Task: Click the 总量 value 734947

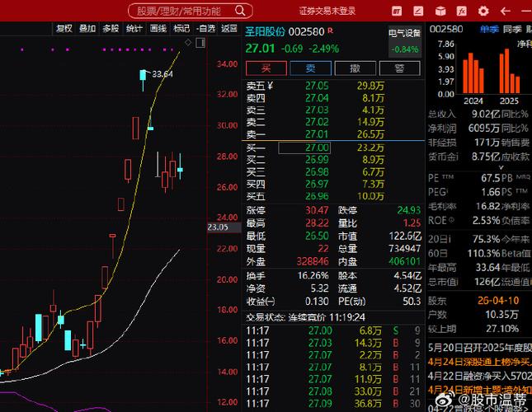Action: [x=405, y=248]
